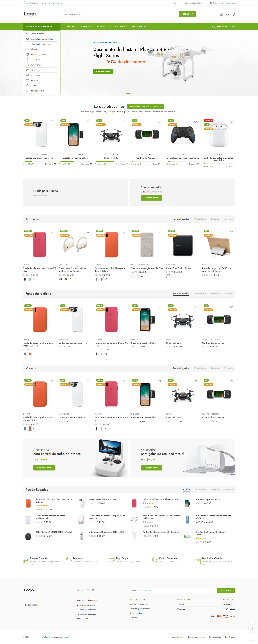258x644 pixels.
Task: Click the back-to-top arrow icon
Action: [x=252, y=621]
